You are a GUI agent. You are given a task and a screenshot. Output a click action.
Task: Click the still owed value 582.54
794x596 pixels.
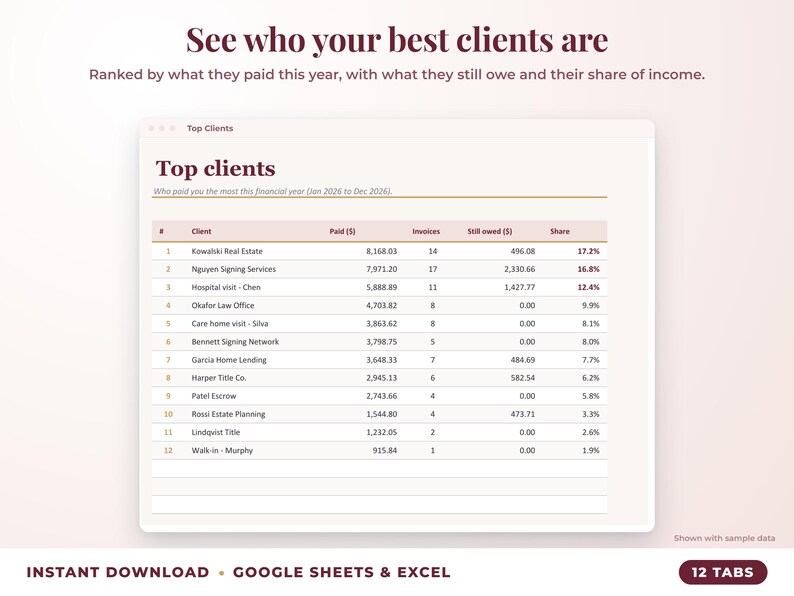pyautogui.click(x=523, y=378)
